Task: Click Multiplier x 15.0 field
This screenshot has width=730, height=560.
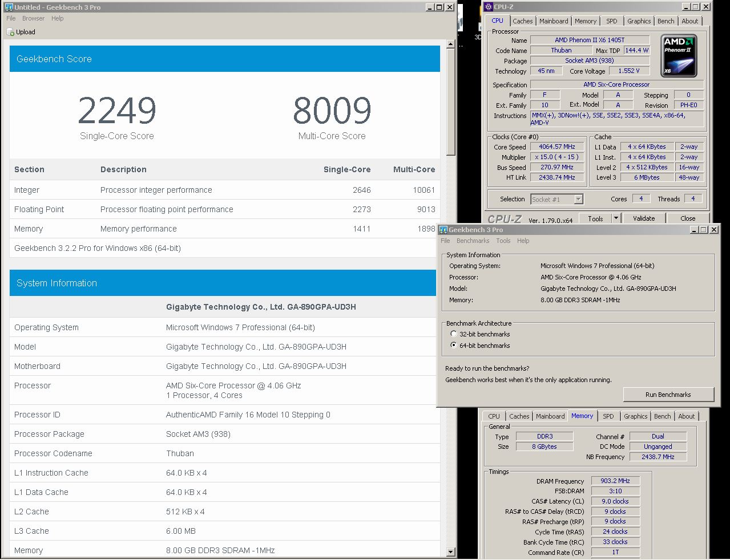Action: [557, 157]
